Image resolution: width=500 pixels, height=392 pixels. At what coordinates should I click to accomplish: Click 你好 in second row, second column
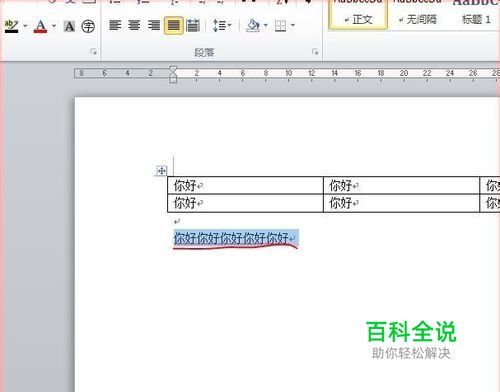(340, 203)
